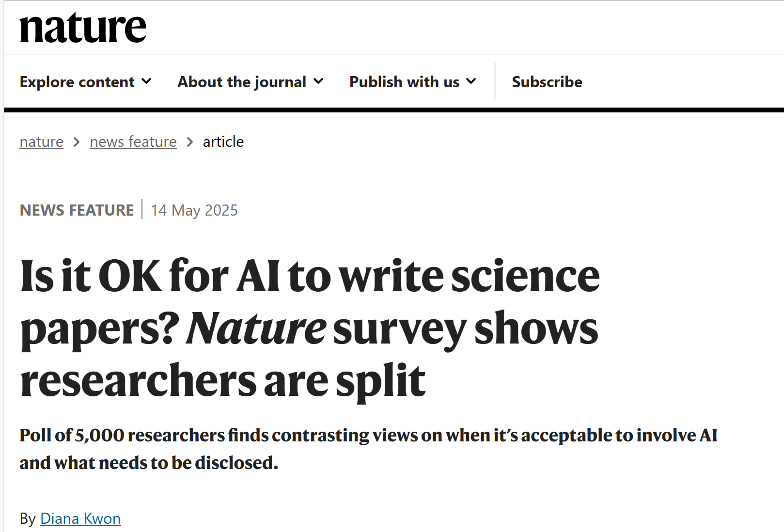Open the Publish with us menu
This screenshot has height=532, width=784.
pos(404,82)
